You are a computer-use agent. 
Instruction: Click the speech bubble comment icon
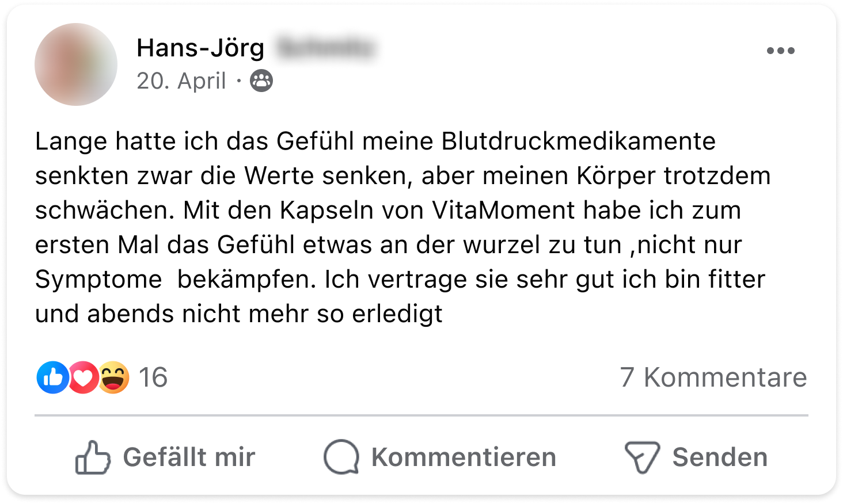click(341, 457)
